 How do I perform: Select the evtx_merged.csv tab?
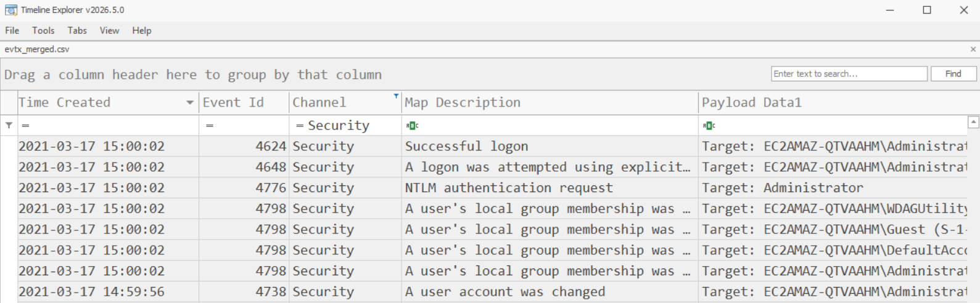[x=37, y=49]
